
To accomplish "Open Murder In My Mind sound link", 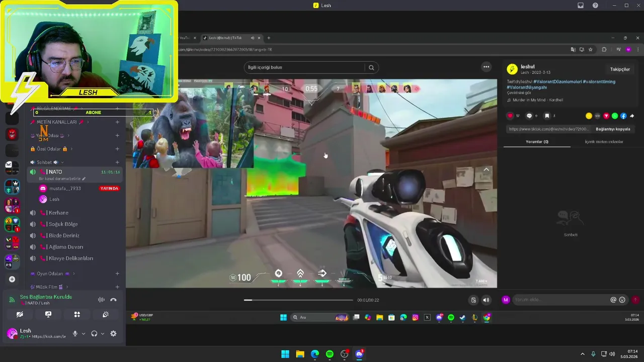I will click(538, 100).
